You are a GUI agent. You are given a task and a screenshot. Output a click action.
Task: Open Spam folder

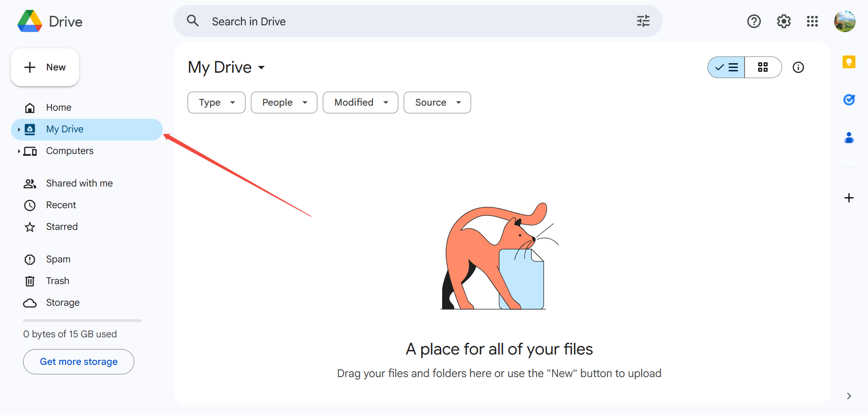(x=87, y=259)
